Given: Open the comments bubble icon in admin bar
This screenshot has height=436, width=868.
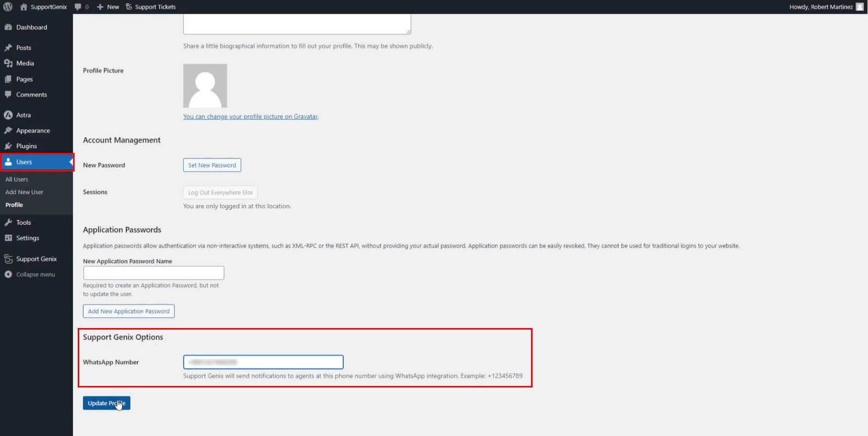Looking at the screenshot, I should (x=78, y=7).
